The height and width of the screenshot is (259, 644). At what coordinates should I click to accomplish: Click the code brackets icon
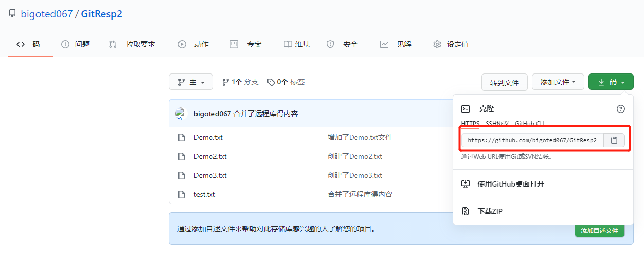[x=21, y=44]
